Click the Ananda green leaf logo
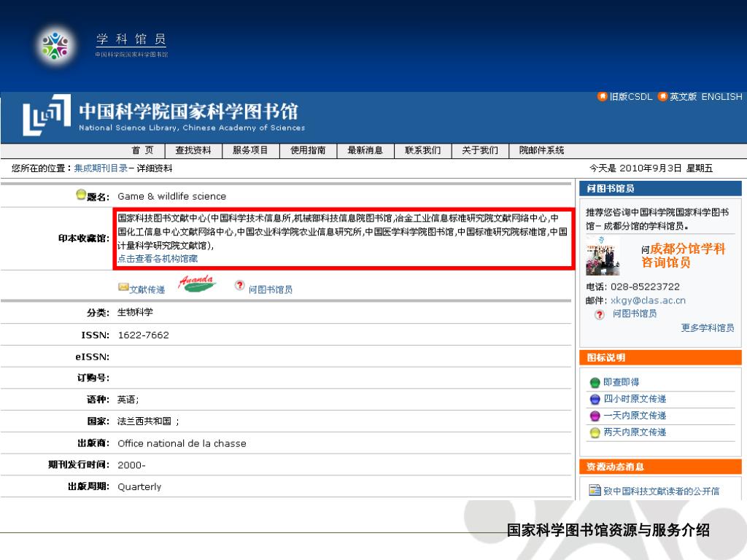This screenshot has width=747, height=560. point(196,284)
